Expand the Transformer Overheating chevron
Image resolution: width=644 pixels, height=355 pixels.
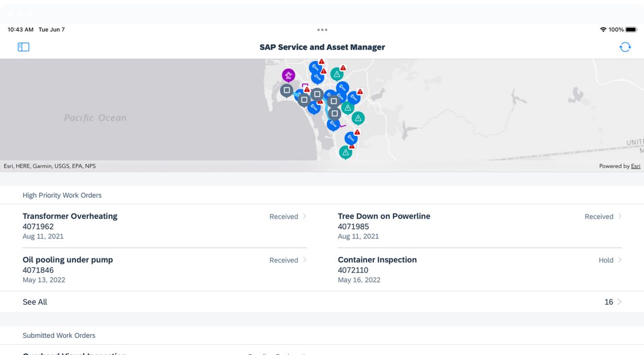tap(305, 216)
